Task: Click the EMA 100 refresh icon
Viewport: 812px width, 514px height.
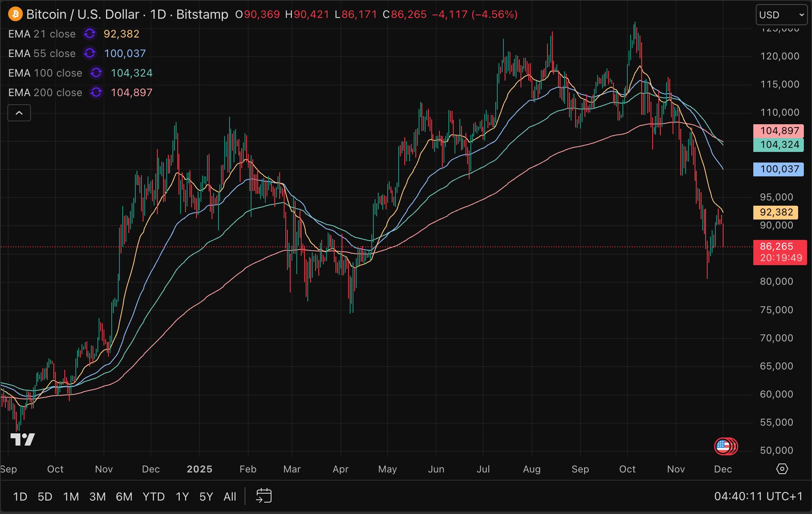Action: (x=96, y=73)
